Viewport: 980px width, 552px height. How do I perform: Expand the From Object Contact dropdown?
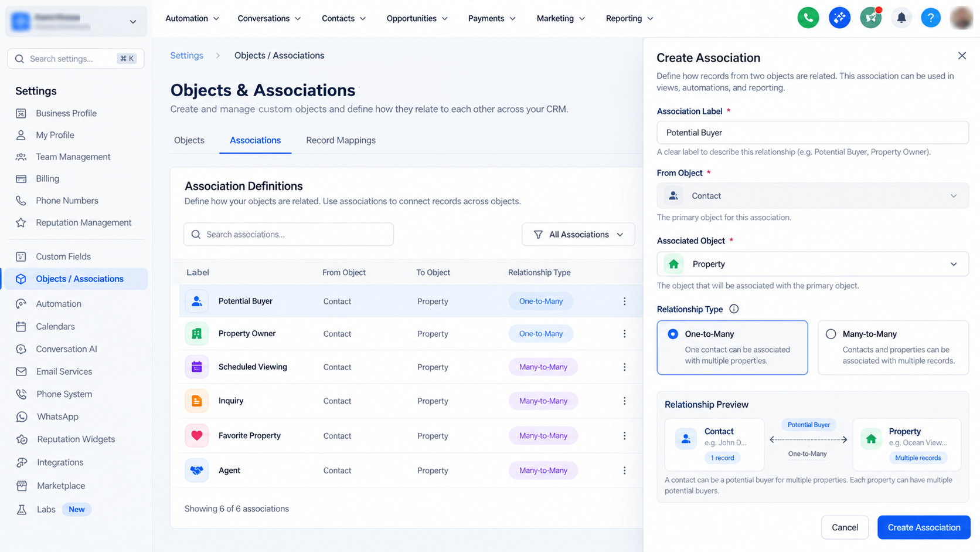pyautogui.click(x=812, y=196)
